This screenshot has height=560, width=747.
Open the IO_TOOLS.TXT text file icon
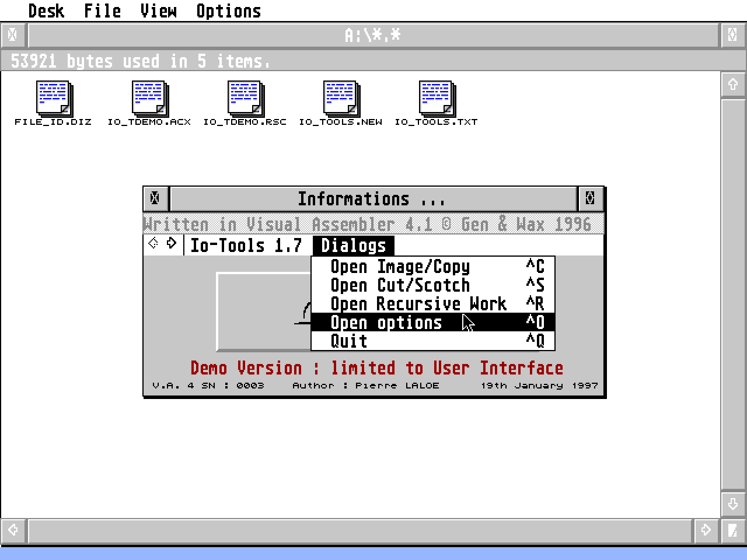click(x=436, y=99)
